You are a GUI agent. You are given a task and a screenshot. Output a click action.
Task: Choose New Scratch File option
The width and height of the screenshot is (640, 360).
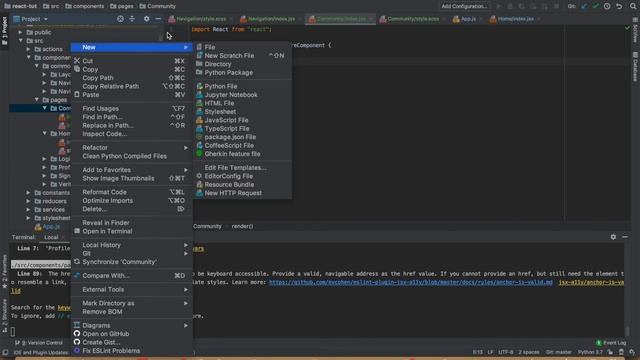[x=229, y=56]
